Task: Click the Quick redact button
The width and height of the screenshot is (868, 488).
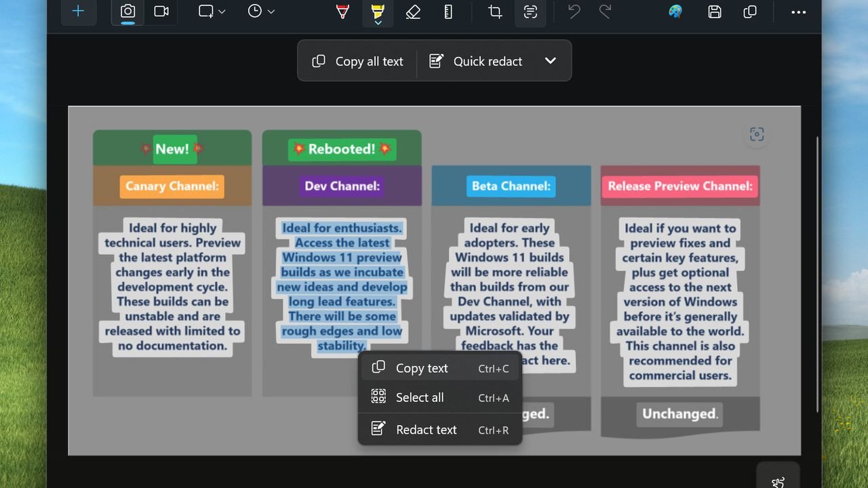Action: (476, 61)
